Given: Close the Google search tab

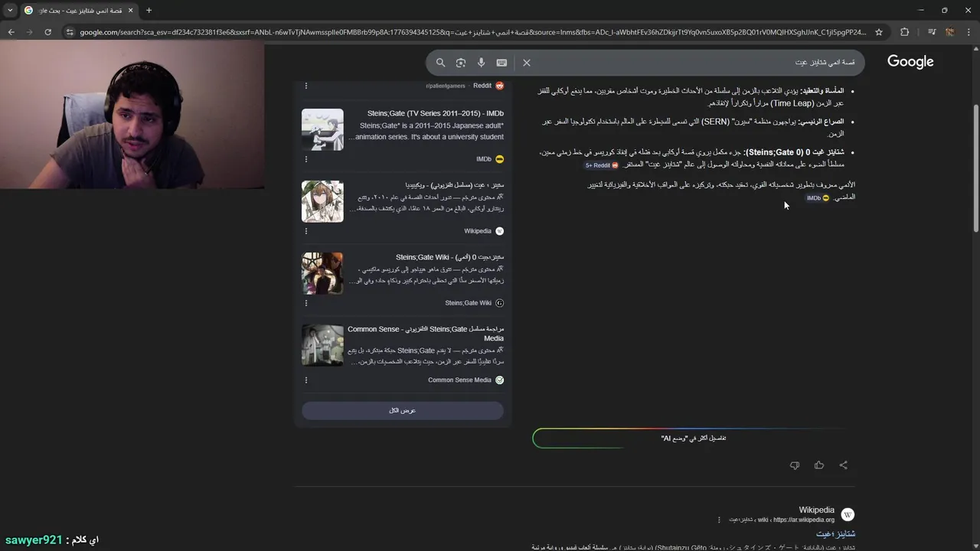Looking at the screenshot, I should (x=129, y=11).
